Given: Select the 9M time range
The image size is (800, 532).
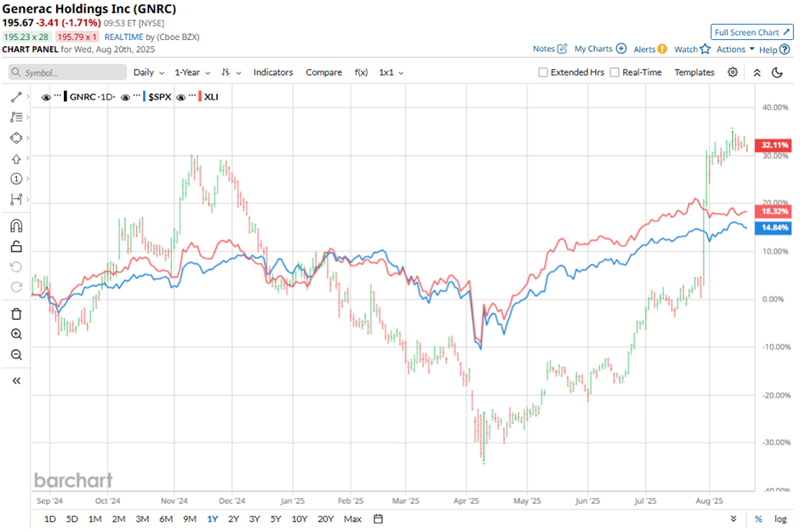Looking at the screenshot, I should tap(189, 518).
